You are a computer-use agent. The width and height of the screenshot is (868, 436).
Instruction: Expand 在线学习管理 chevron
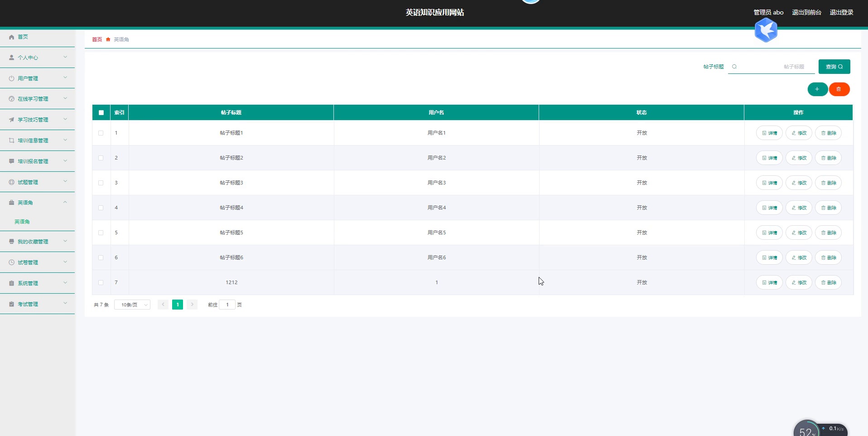pyautogui.click(x=65, y=98)
